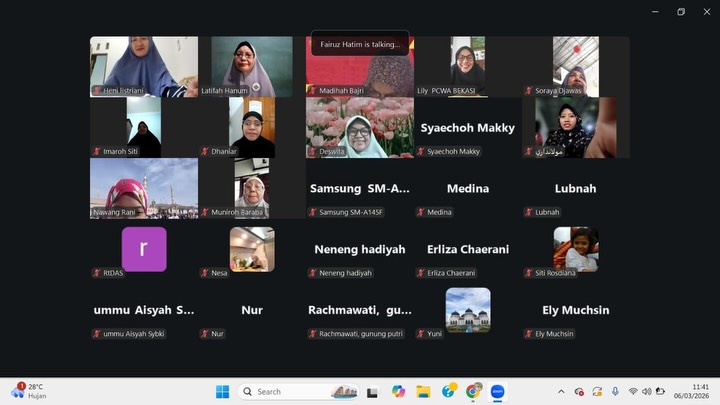The width and height of the screenshot is (720, 405).
Task: Restore down the Zoom meeting window
Action: [x=681, y=12]
